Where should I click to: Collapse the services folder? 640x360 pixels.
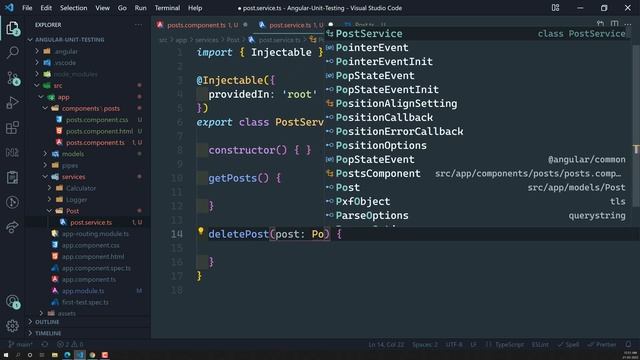45,177
